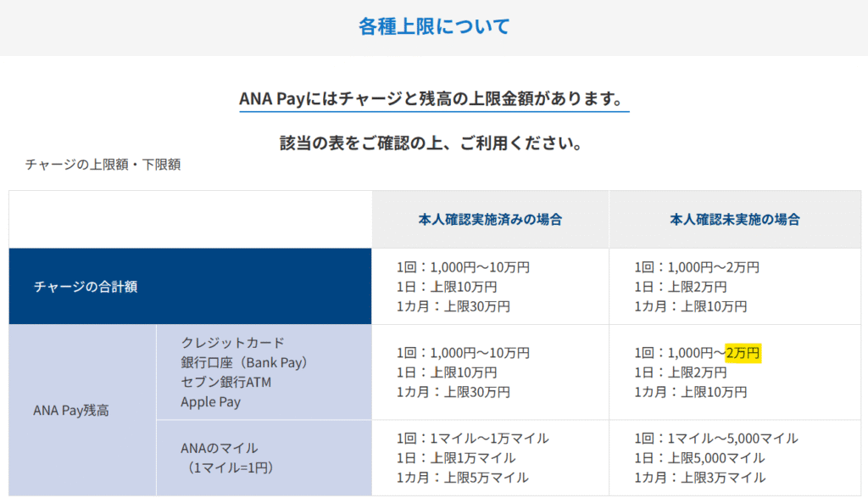Viewport: 868px width, 498px height.
Task: Click "1回：1,000円〜2万円" in the チャージの合計額 row
Action: [x=697, y=267]
